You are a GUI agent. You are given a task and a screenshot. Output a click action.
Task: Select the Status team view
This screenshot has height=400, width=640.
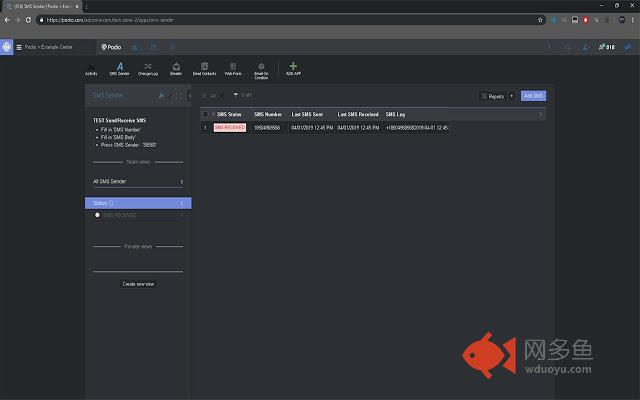137,203
